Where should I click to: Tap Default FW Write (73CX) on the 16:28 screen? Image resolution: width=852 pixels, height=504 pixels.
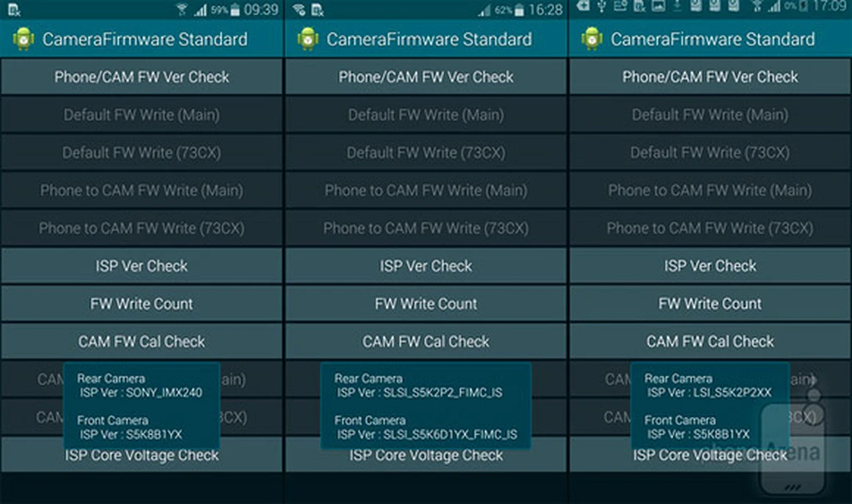(x=425, y=152)
